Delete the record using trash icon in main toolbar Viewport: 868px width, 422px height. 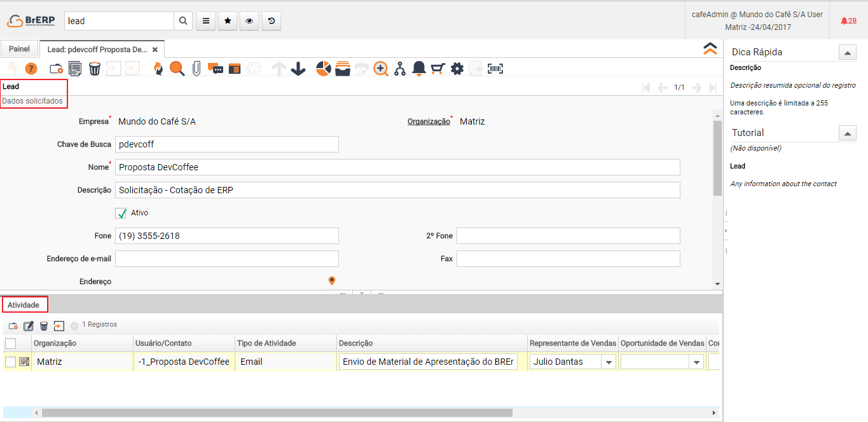(95, 69)
